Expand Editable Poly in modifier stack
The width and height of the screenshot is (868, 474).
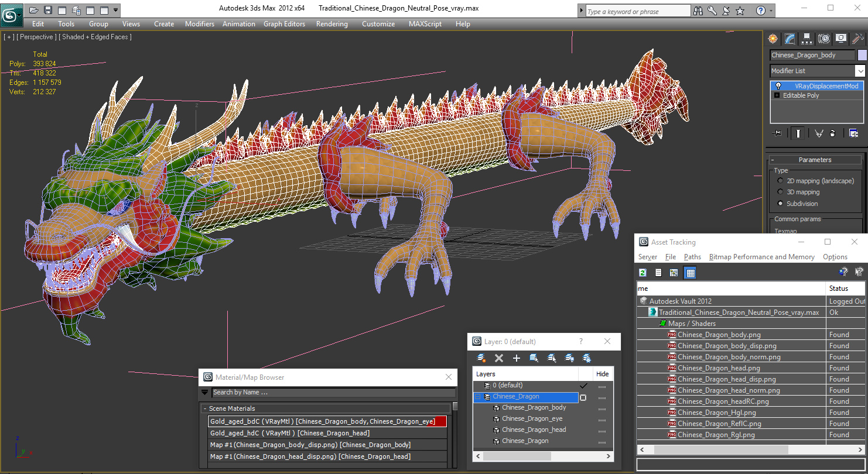pyautogui.click(x=777, y=95)
